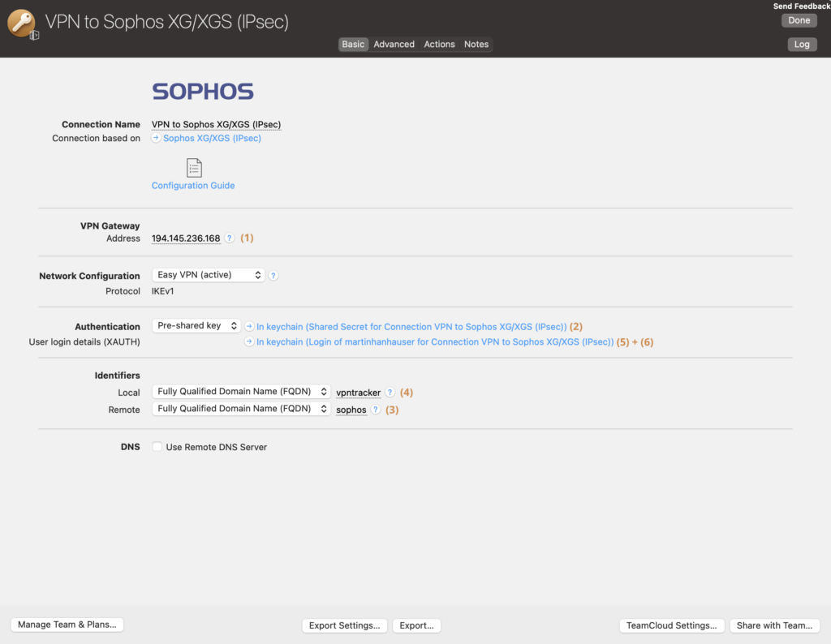This screenshot has width=831, height=644.
Task: Open the Remote identifier type dropdown
Action: [240, 408]
